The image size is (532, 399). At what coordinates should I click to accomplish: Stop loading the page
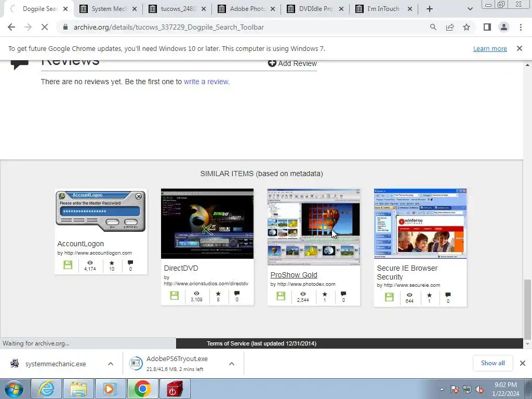pyautogui.click(x=45, y=27)
